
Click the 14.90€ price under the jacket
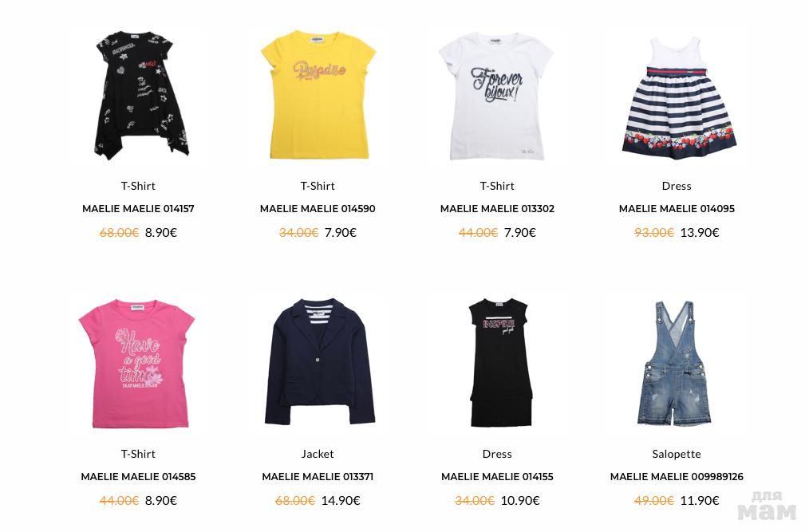341,501
